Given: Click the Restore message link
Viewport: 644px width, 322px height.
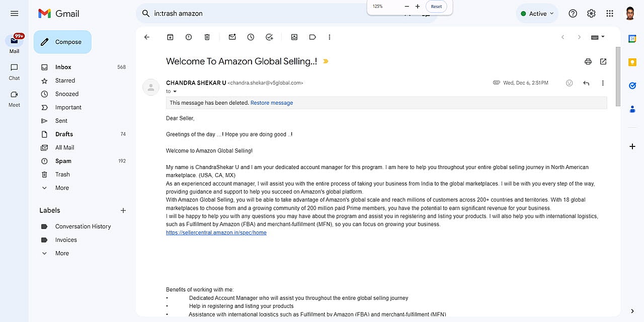Looking at the screenshot, I should pos(272,103).
